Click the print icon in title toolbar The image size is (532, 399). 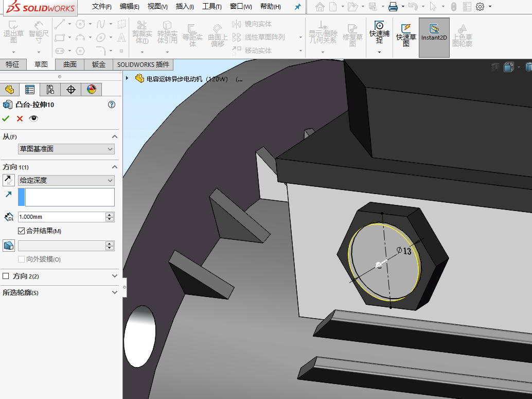393,7
